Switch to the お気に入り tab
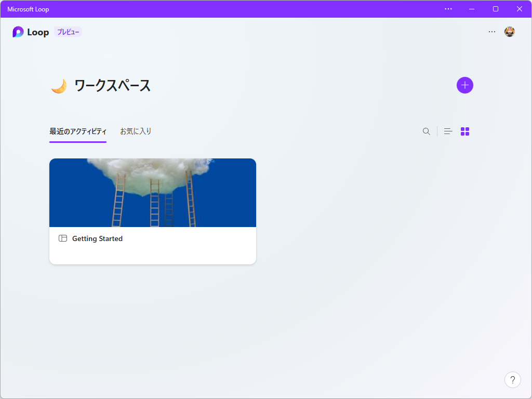The width and height of the screenshot is (532, 399). click(x=135, y=131)
